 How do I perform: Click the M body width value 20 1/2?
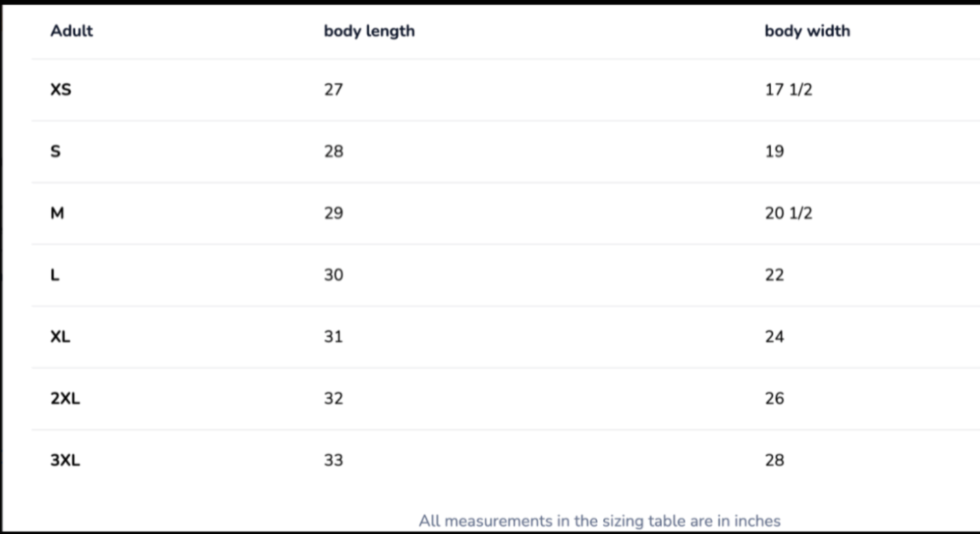[x=788, y=213]
